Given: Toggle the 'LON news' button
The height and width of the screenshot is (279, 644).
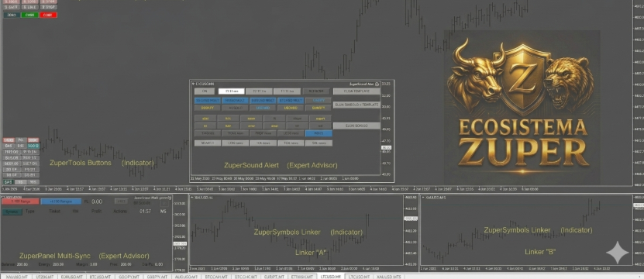Looking at the screenshot, I should pos(236,143).
